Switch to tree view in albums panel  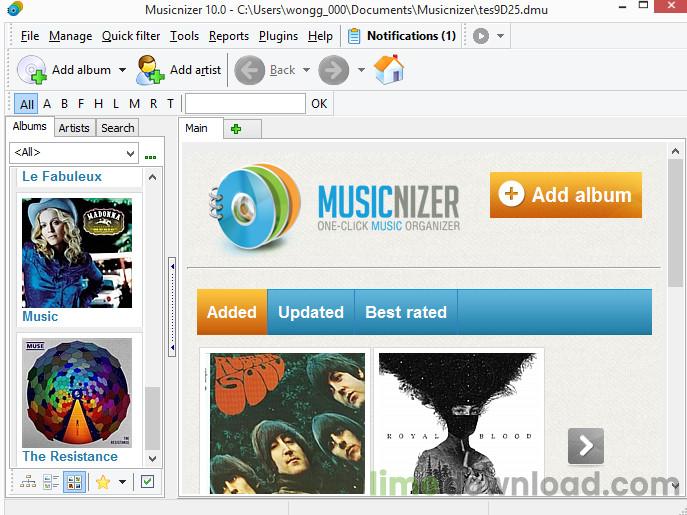28,482
